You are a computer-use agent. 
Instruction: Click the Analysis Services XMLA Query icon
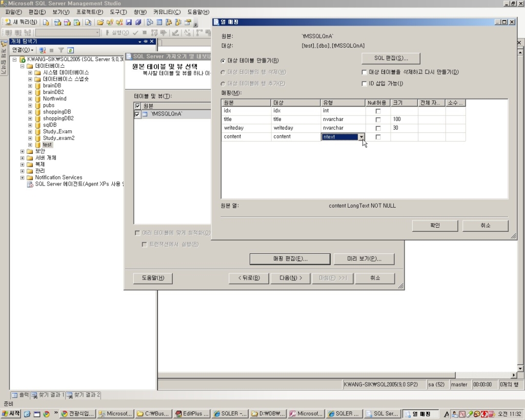click(x=77, y=23)
